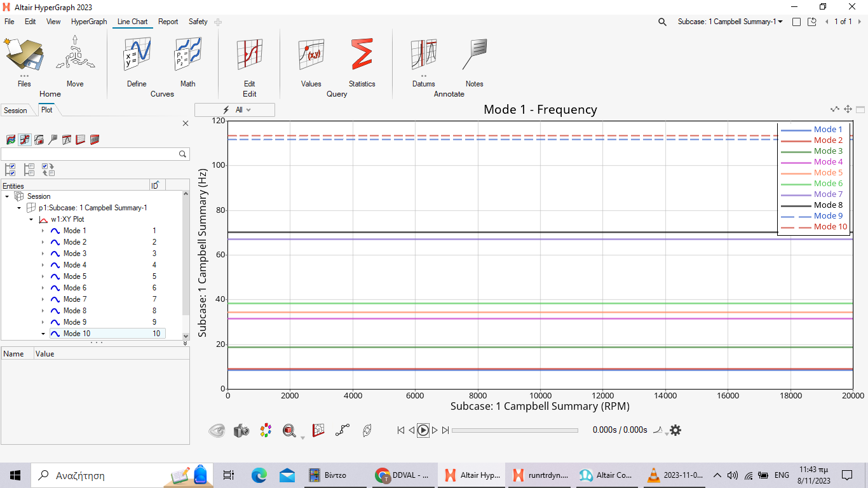Open the All filter dropdown button
This screenshot has height=488, width=868.
[x=235, y=110]
